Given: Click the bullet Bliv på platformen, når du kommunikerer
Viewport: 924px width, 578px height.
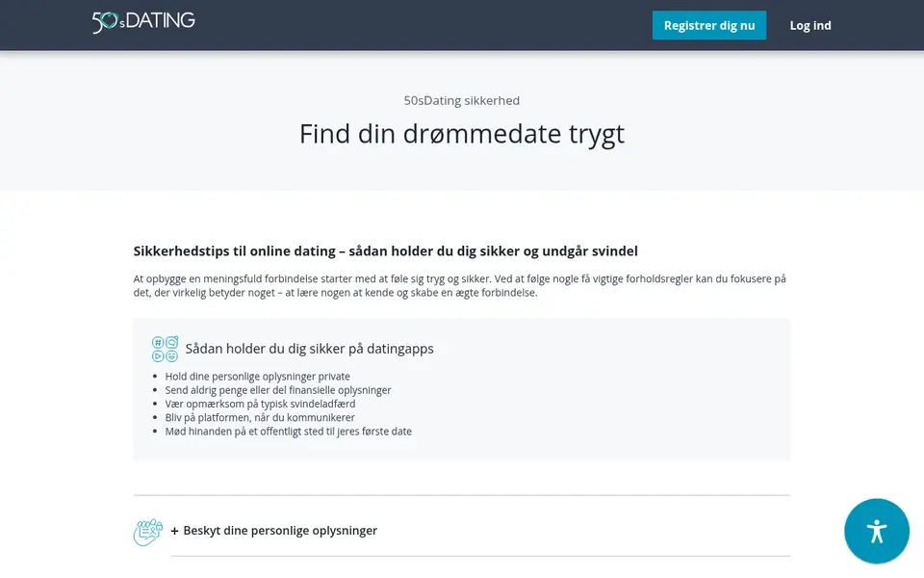Looking at the screenshot, I should 260,417.
